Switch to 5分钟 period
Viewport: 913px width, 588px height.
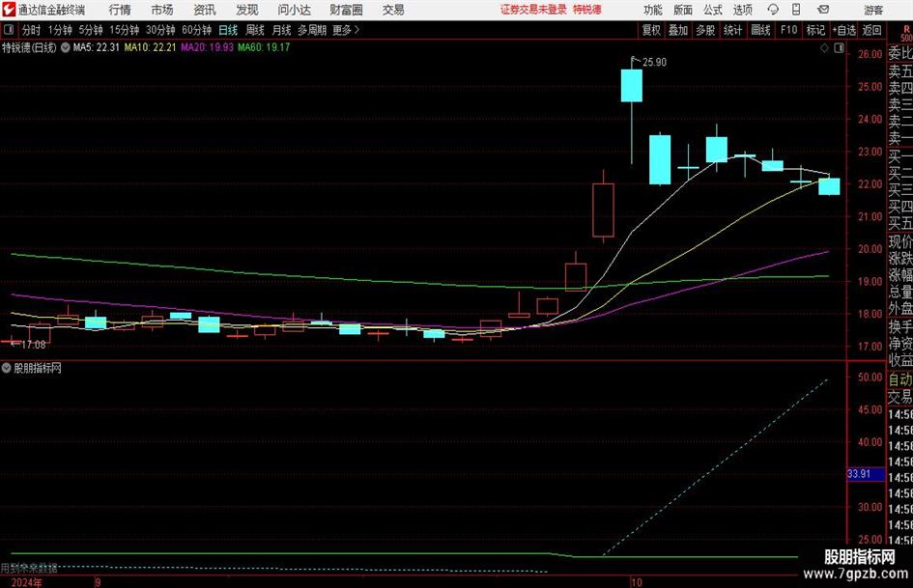click(91, 30)
